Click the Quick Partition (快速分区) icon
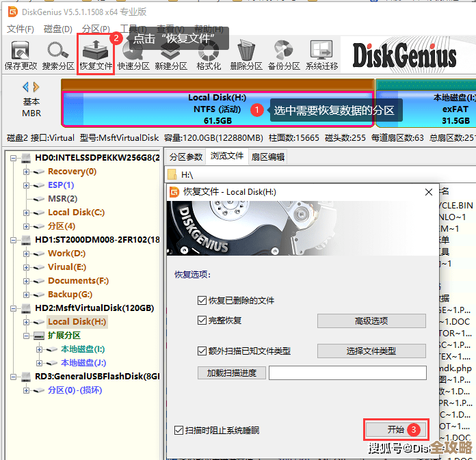The width and height of the screenshot is (476, 460). tap(133, 55)
